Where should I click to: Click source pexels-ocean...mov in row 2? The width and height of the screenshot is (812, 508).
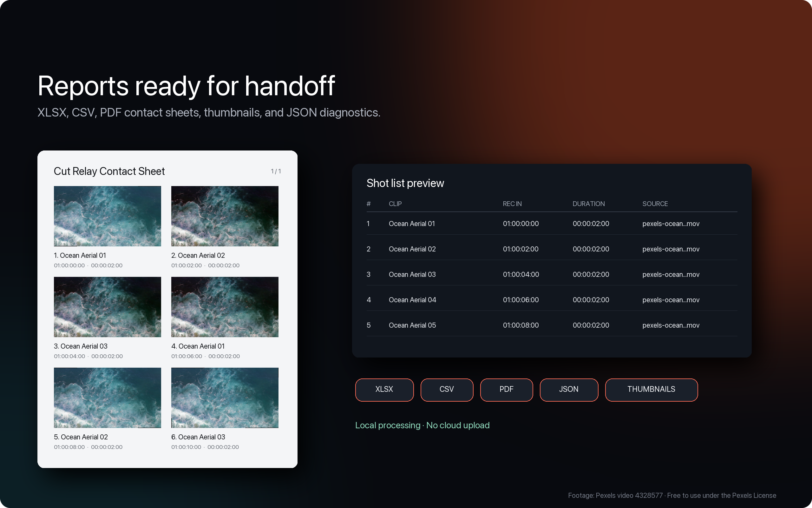[x=671, y=249]
